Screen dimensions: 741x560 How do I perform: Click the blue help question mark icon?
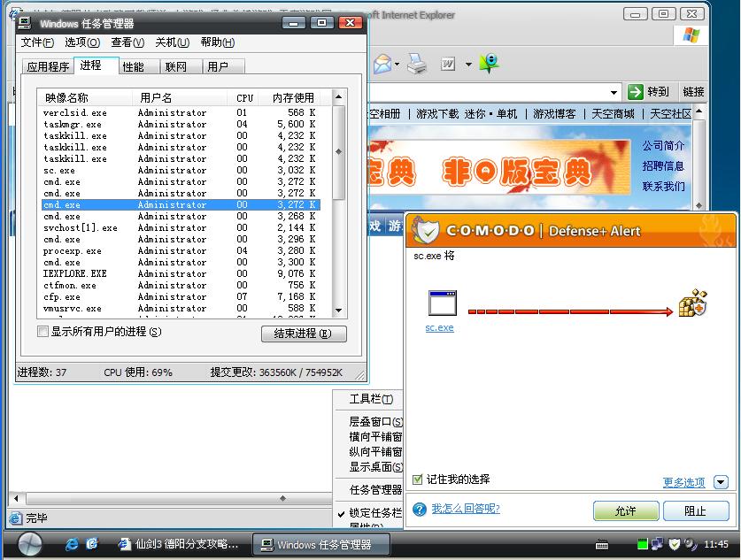(419, 510)
